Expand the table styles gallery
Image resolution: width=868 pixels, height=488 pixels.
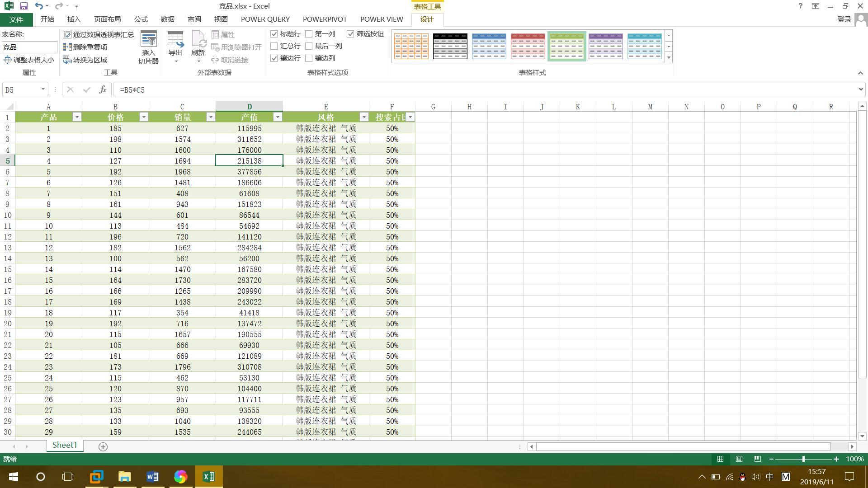coord(669,58)
